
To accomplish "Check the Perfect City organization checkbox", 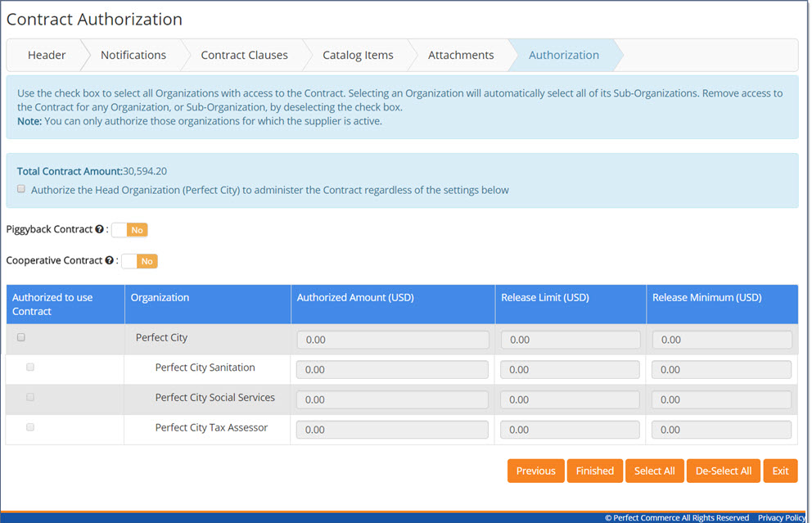I will click(21, 337).
